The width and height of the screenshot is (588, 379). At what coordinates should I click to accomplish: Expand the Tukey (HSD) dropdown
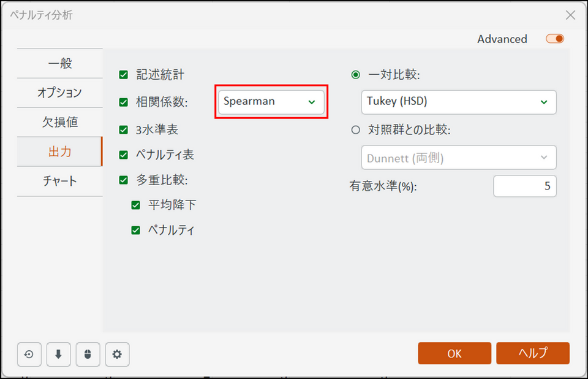[x=458, y=102]
